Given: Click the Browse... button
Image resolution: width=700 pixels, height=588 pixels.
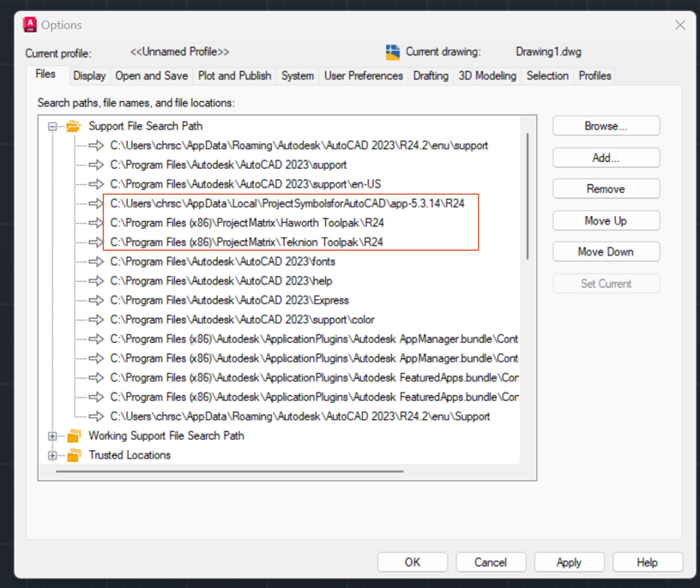Looking at the screenshot, I should tap(606, 126).
